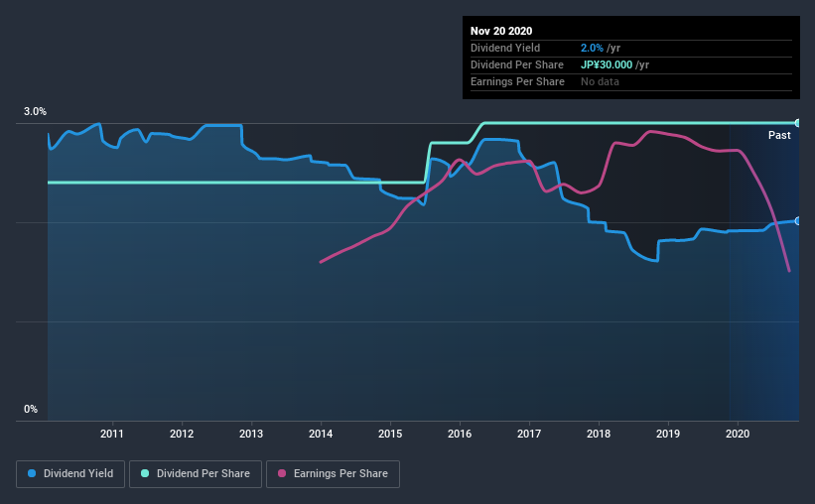Screen dimensions: 815x504
Task: Toggle the Earnings Per Share legend button
Action: (x=333, y=474)
